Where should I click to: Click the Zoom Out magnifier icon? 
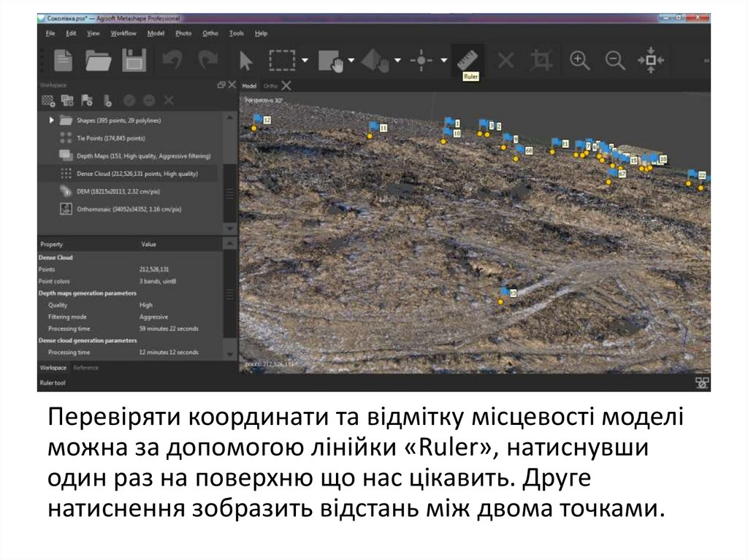pos(615,61)
